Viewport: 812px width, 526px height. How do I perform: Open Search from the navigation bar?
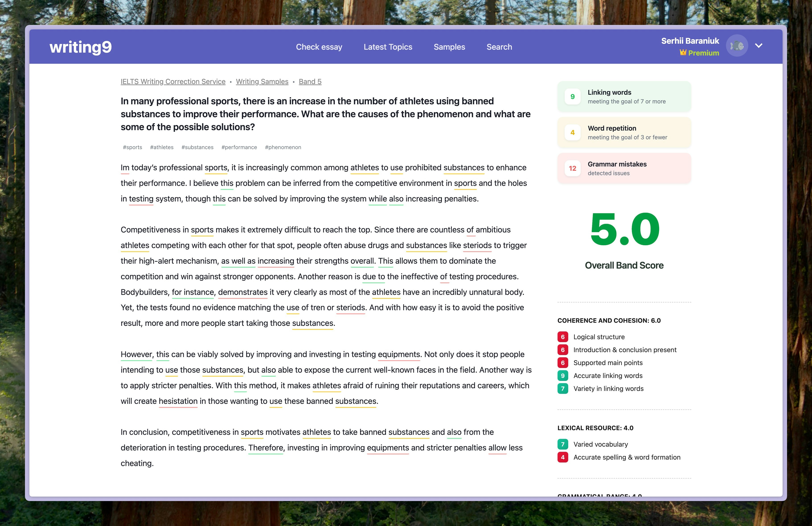499,47
